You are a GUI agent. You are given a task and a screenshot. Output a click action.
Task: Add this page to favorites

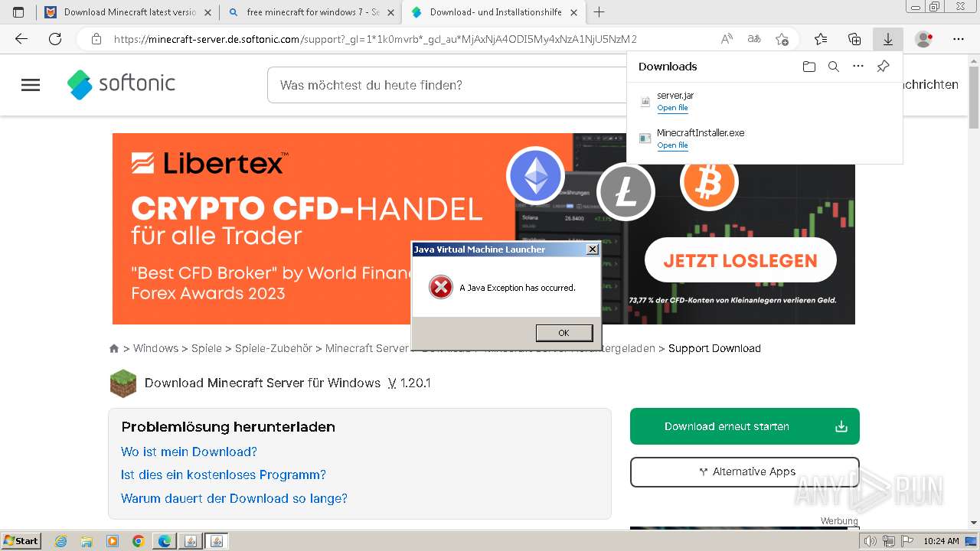782,39
